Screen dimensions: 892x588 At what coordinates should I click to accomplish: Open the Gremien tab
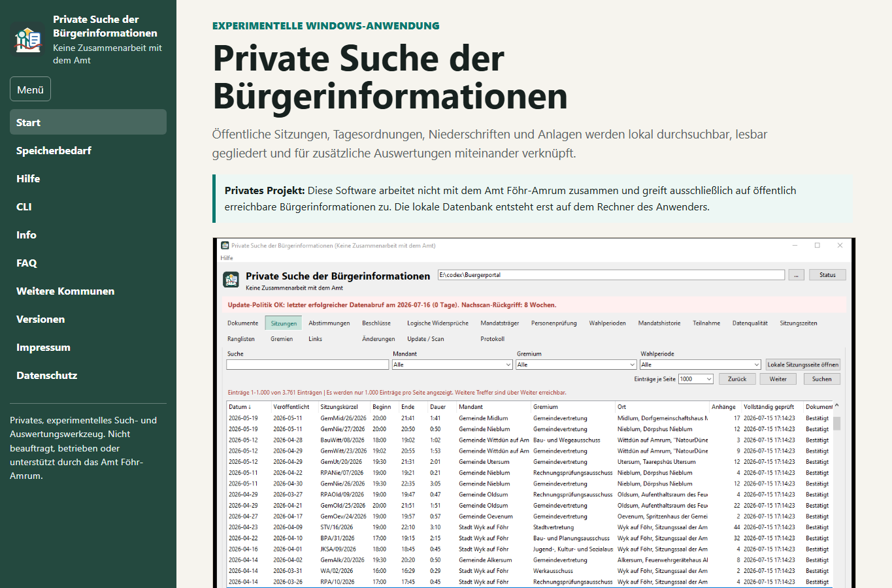click(x=282, y=339)
